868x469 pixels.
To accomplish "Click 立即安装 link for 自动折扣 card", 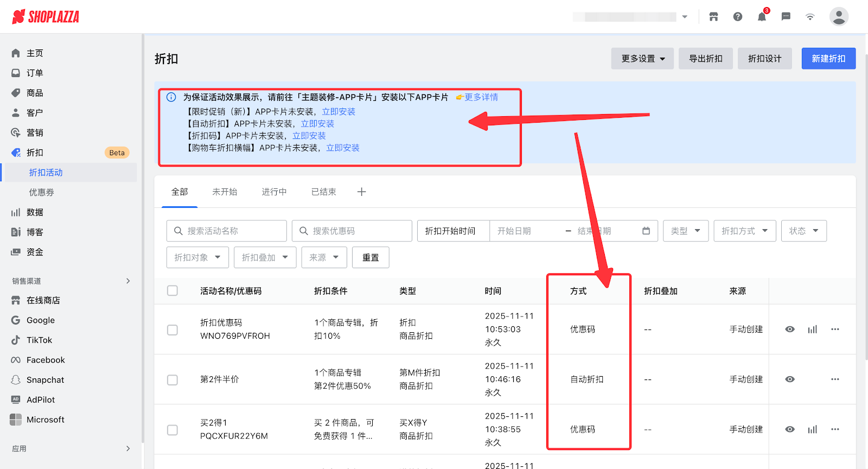I will (x=317, y=124).
